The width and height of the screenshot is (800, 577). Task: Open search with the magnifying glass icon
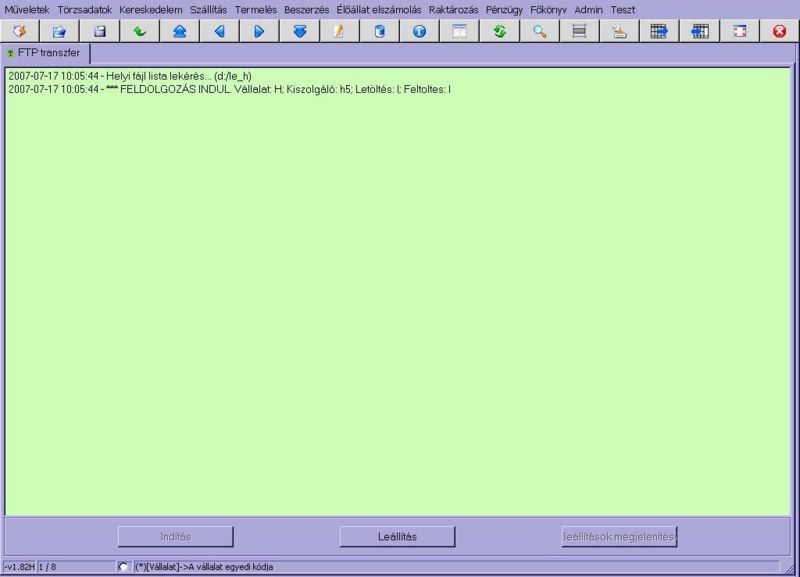pos(539,31)
